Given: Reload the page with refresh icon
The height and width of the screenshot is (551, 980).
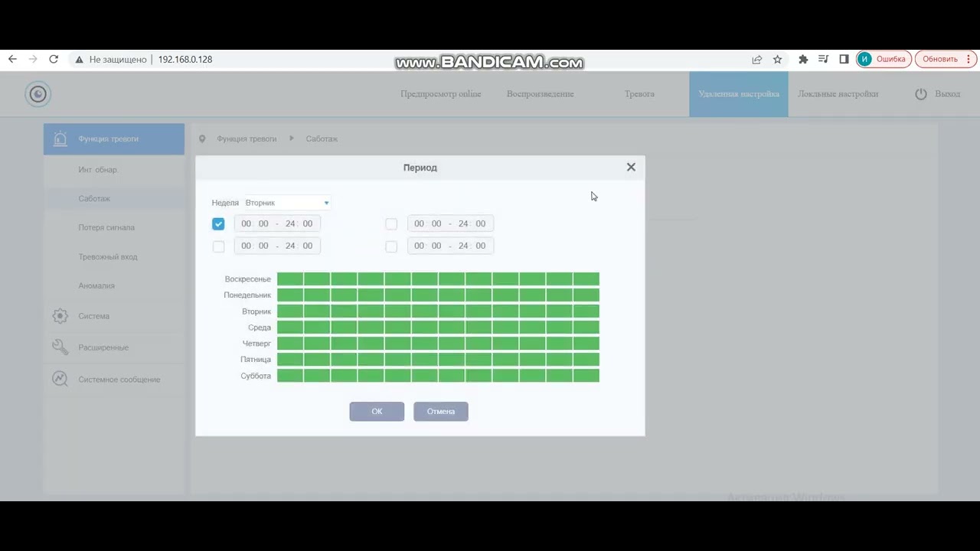Looking at the screenshot, I should tap(54, 59).
